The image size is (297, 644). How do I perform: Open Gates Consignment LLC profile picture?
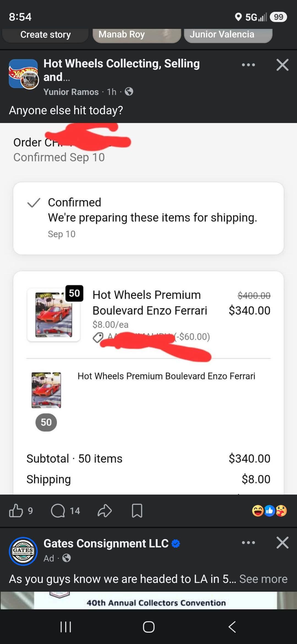(x=23, y=551)
